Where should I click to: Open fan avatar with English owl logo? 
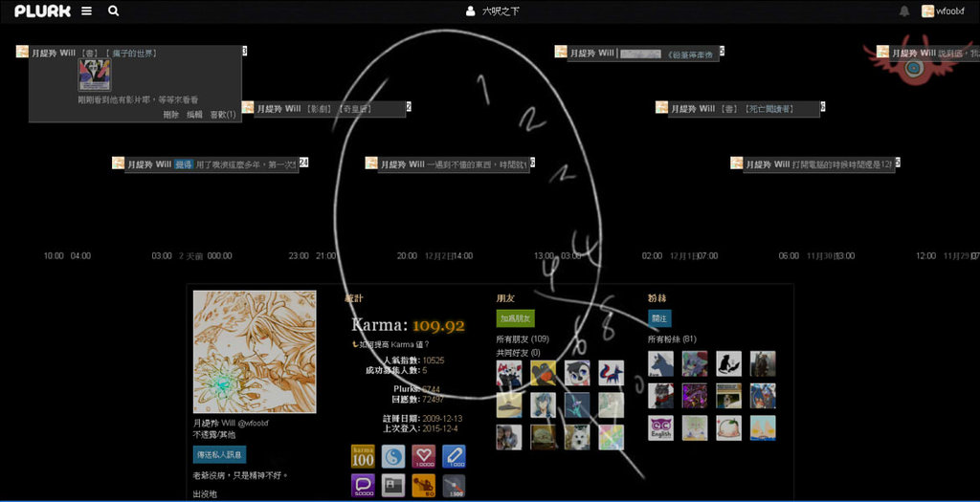tap(660, 427)
